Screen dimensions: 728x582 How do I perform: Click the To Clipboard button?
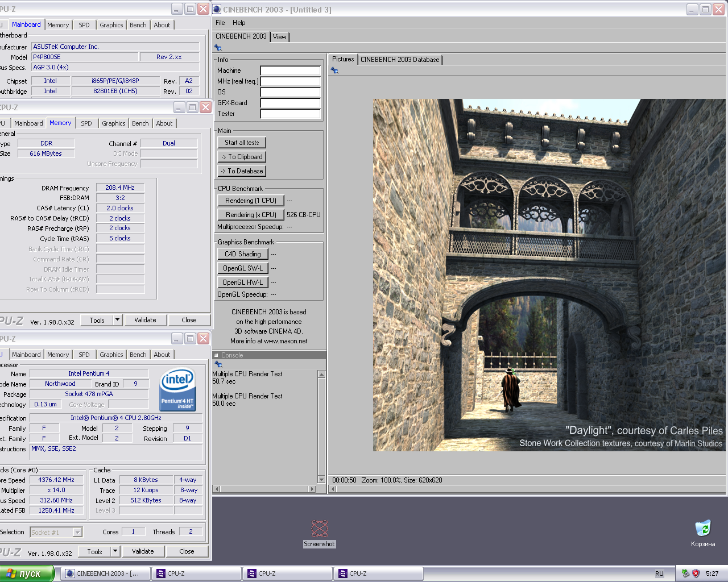click(x=242, y=157)
